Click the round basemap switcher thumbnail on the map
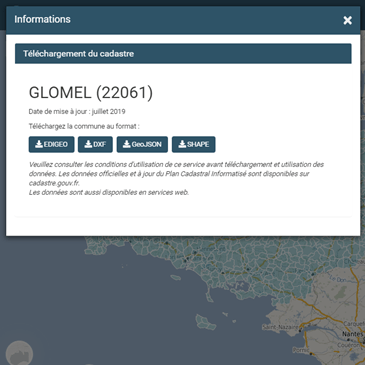Image resolution: width=365 pixels, height=365 pixels. coord(19,354)
